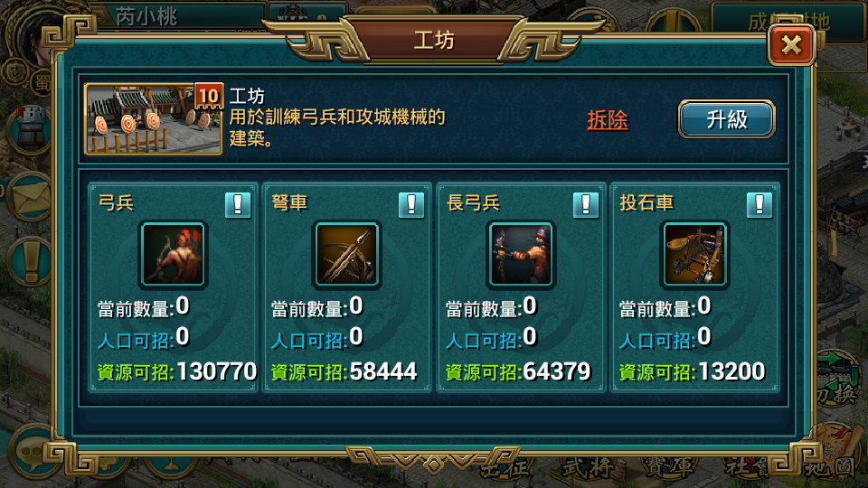Screen dimensions: 868x488
Task: Open info for 長弓兵 unit
Action: (586, 205)
